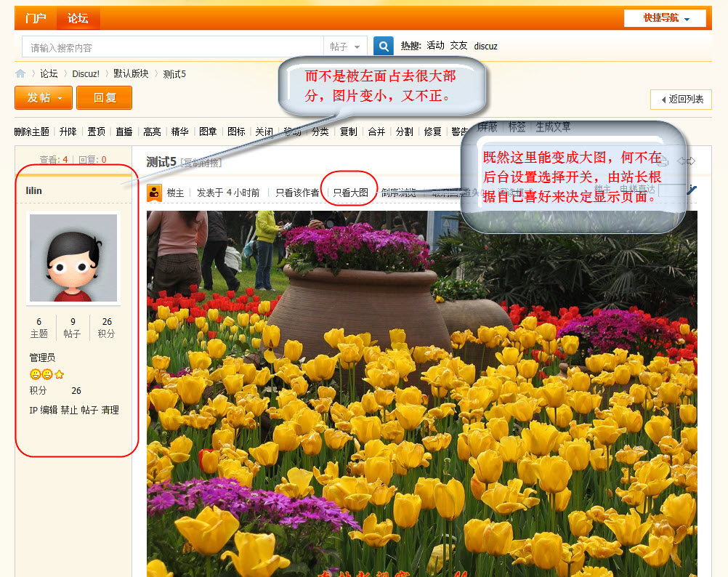Image resolution: width=728 pixels, height=577 pixels.
Task: Click hot search term discuz
Action: (x=485, y=46)
